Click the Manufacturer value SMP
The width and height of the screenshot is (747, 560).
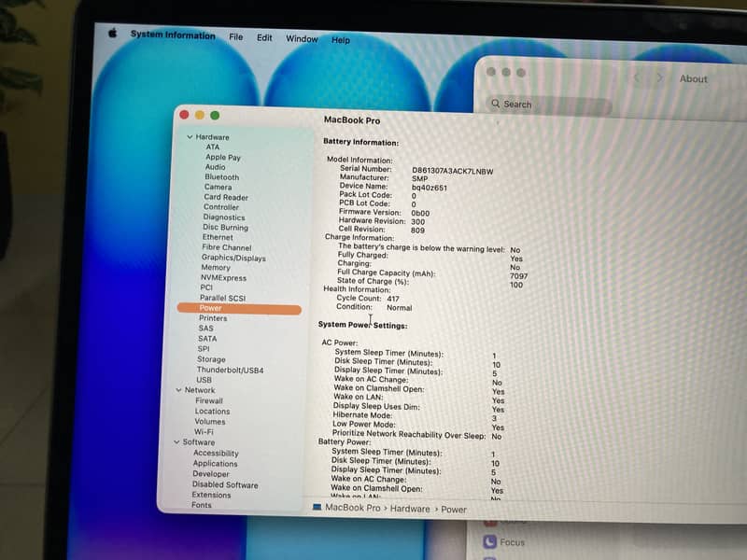[419, 179]
